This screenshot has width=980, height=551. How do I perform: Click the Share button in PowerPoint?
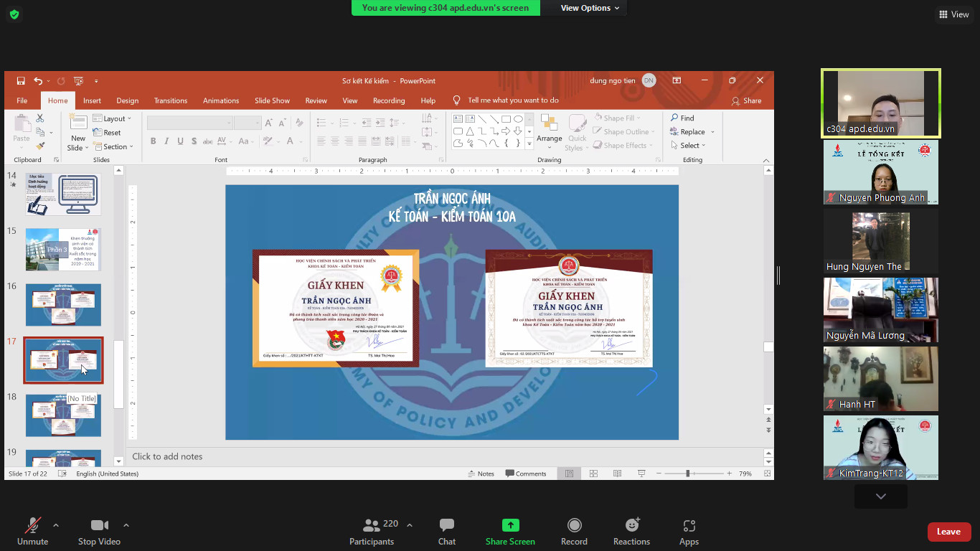(746, 100)
